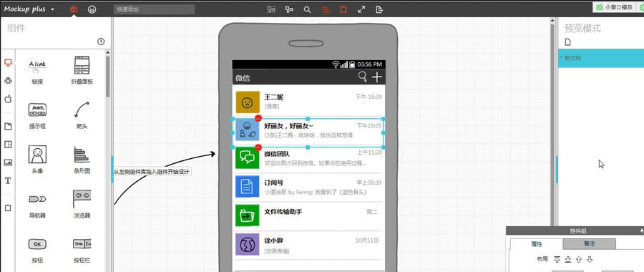The image size is (644, 272).
Task: Select the 王二妮 chat row
Action: [x=309, y=102]
